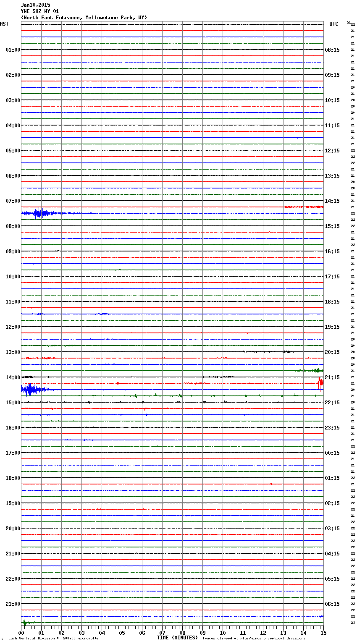
Task: Click the green burst starting the last trace
Action: (26, 622)
